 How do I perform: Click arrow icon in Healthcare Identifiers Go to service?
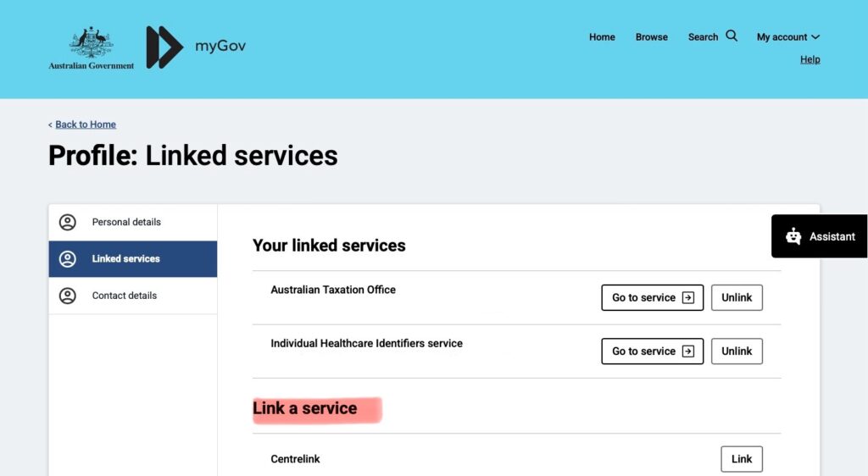[x=688, y=351]
